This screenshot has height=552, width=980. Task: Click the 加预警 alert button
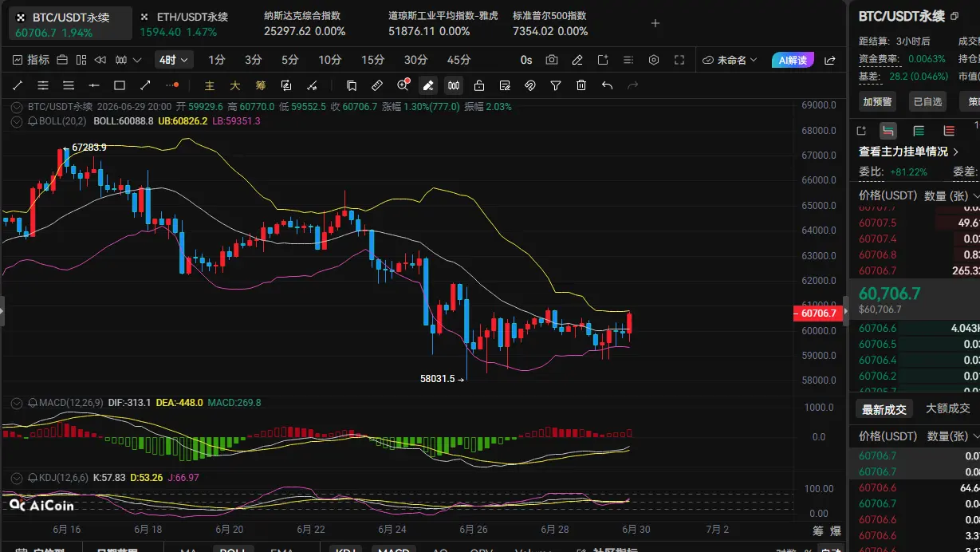(878, 101)
